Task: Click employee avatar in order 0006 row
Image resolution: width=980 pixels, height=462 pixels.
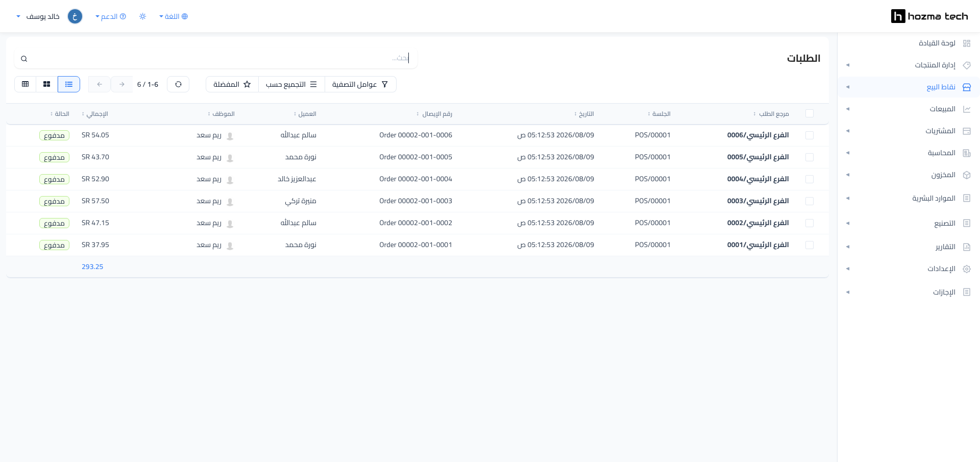Action: pos(230,136)
